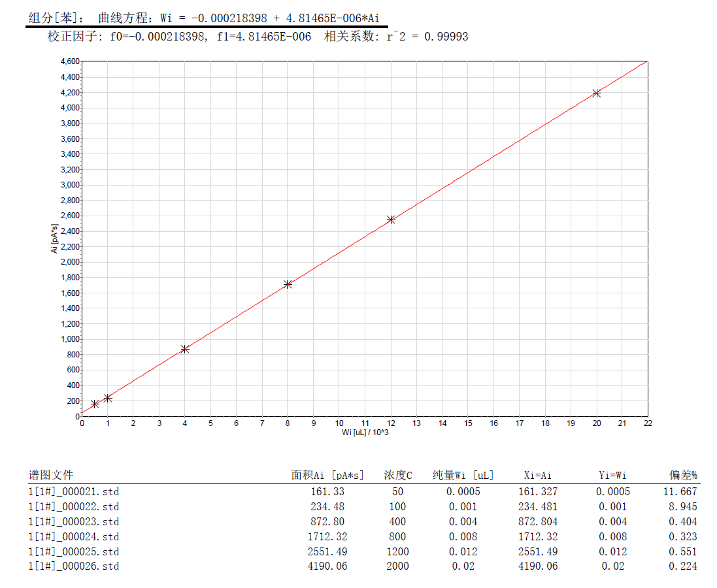Click the concentration value 1200
The height and width of the screenshot is (588, 717).
397,551
